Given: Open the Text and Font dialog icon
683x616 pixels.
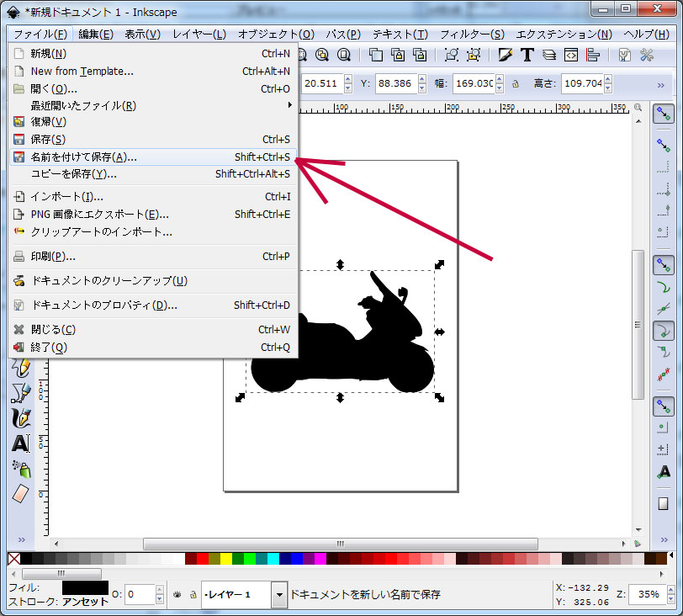Looking at the screenshot, I should (x=527, y=56).
